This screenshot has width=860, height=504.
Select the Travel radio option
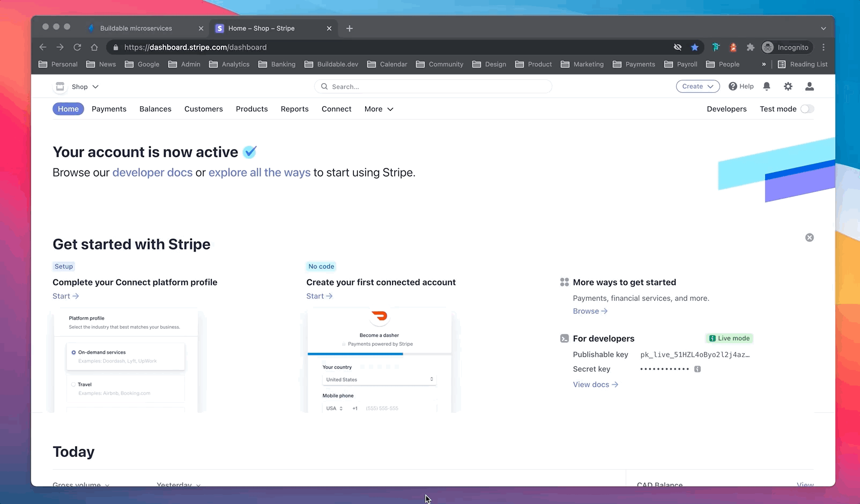click(x=73, y=384)
